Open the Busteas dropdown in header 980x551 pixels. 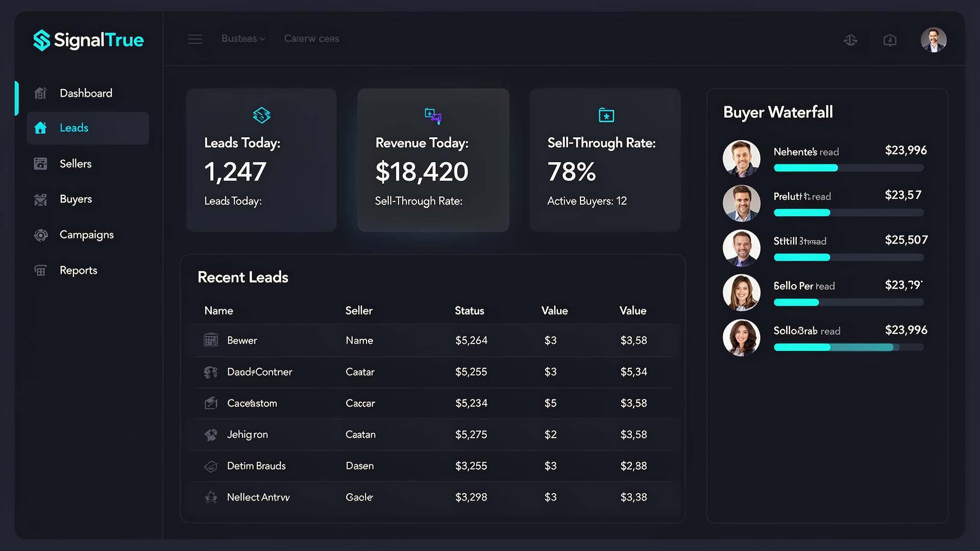pos(243,39)
